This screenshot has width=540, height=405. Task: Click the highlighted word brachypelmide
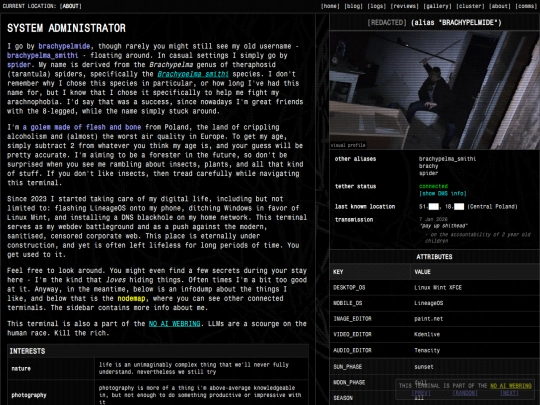pyautogui.click(x=64, y=46)
